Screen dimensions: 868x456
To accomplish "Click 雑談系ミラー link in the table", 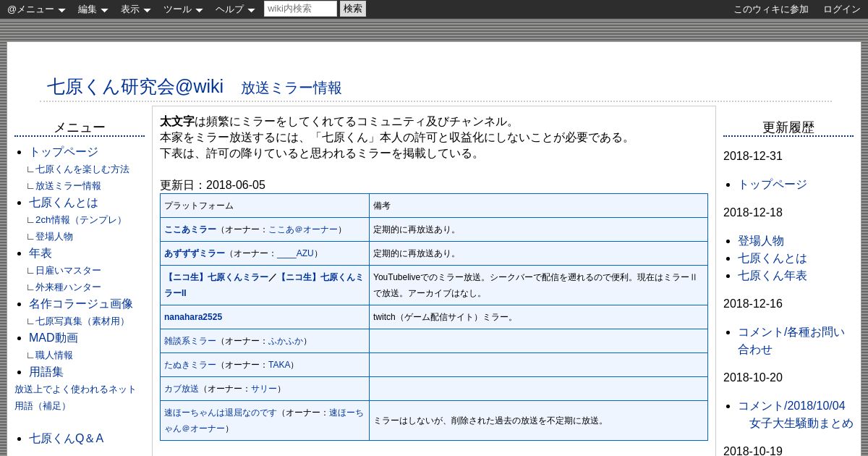I will (190, 341).
